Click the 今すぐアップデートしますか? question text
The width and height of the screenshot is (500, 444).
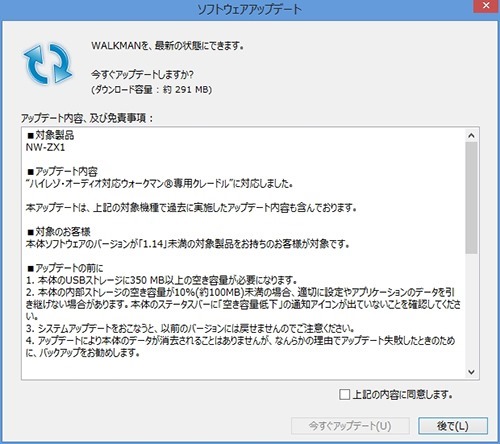click(142, 74)
